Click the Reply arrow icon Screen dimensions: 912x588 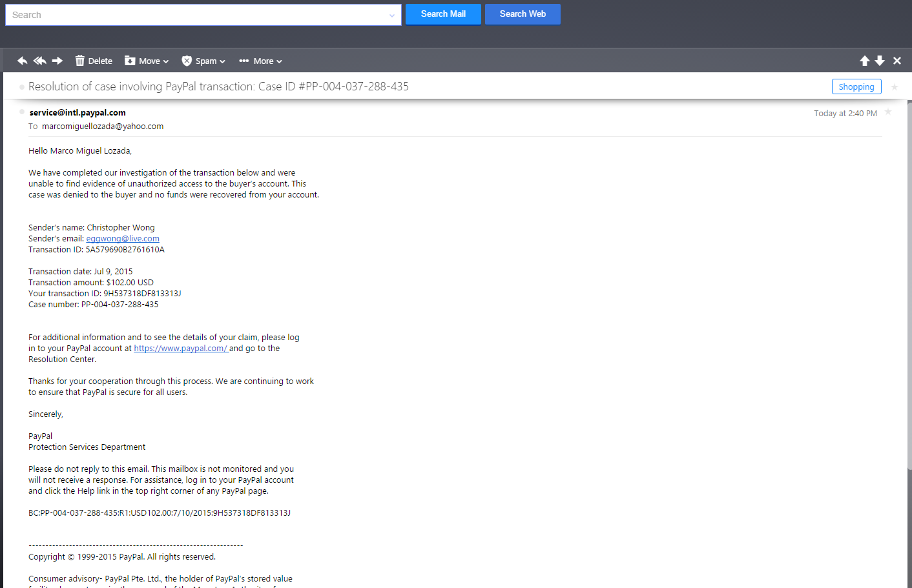[23, 61]
